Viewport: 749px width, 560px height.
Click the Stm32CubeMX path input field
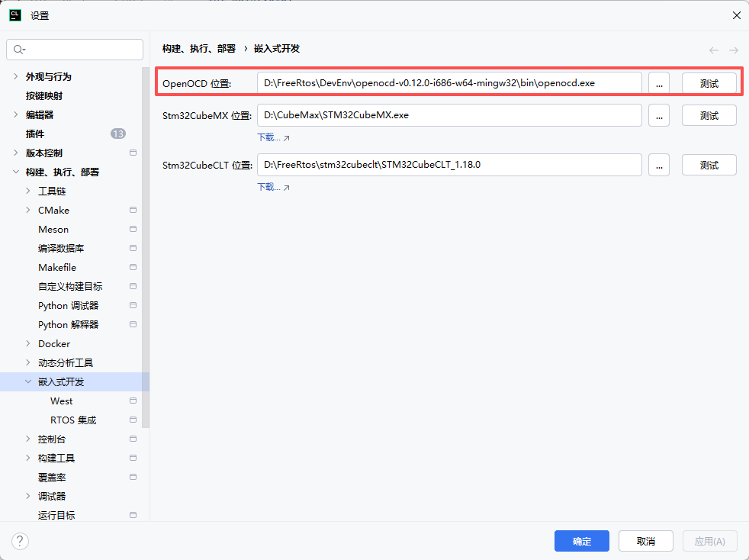tap(449, 115)
